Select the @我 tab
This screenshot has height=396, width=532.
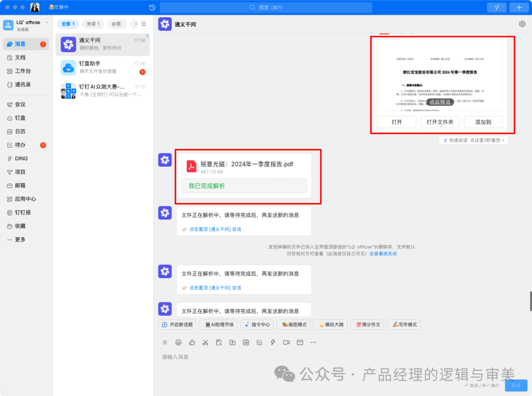pos(116,24)
